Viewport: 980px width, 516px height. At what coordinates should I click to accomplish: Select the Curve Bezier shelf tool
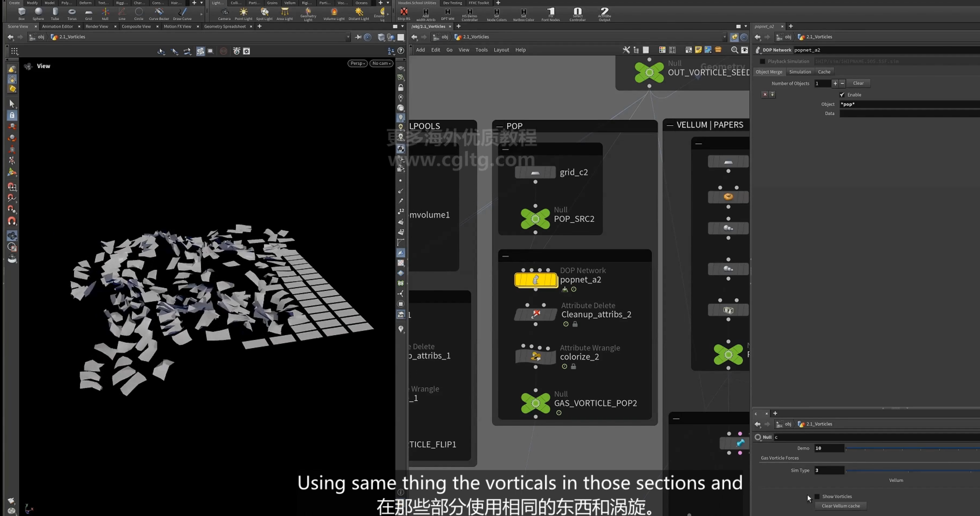[x=159, y=14]
